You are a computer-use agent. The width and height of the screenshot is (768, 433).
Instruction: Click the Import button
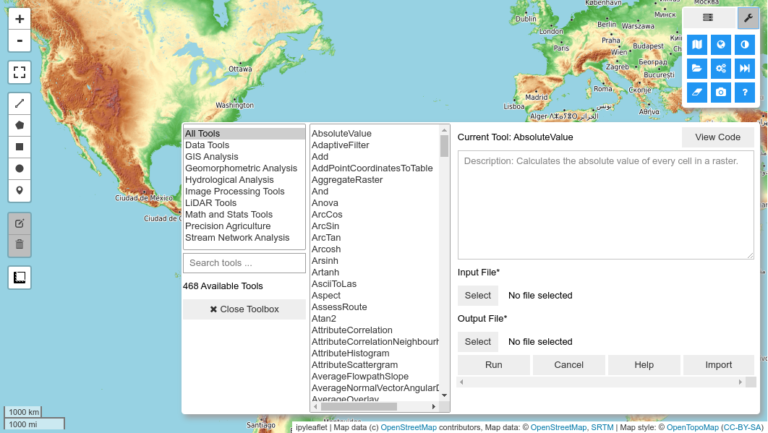719,365
